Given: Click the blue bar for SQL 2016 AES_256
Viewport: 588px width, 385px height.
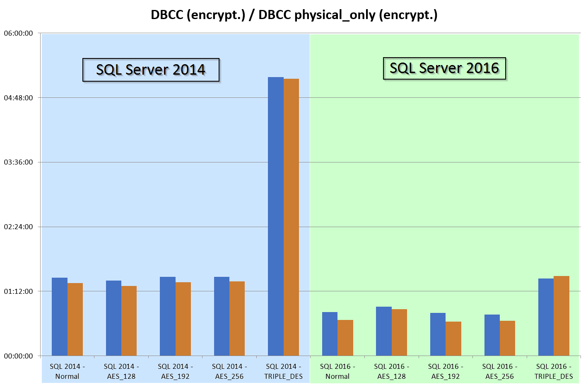Looking at the screenshot, I should (492, 335).
